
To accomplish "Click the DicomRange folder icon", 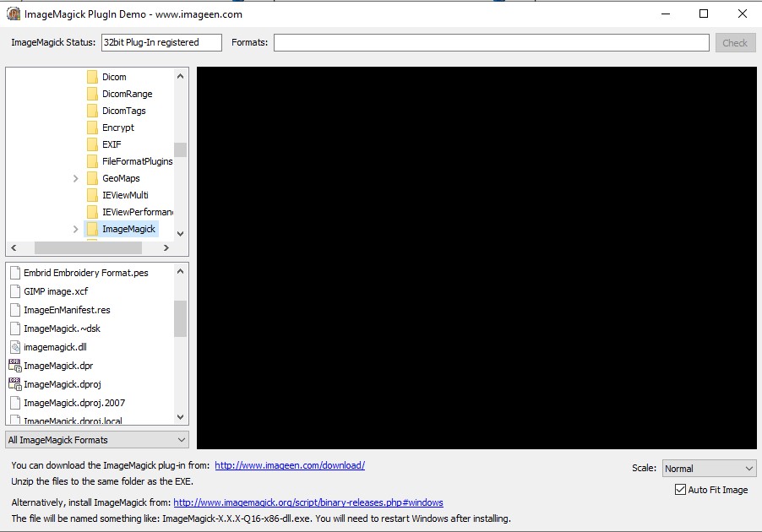I will [x=92, y=94].
